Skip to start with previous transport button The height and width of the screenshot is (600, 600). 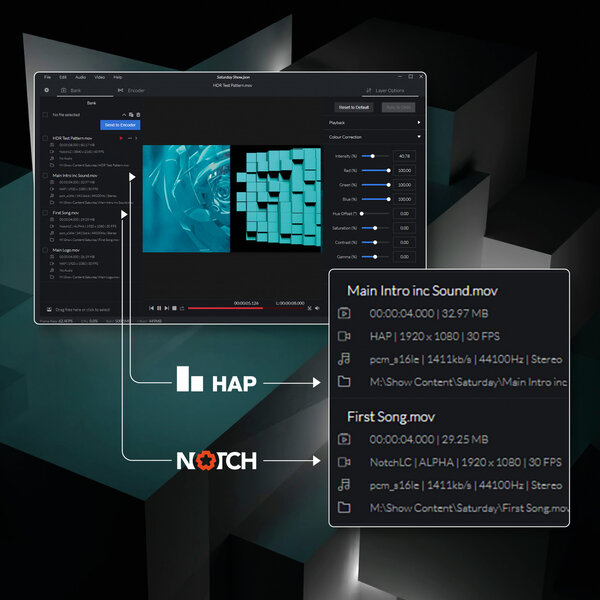(152, 308)
